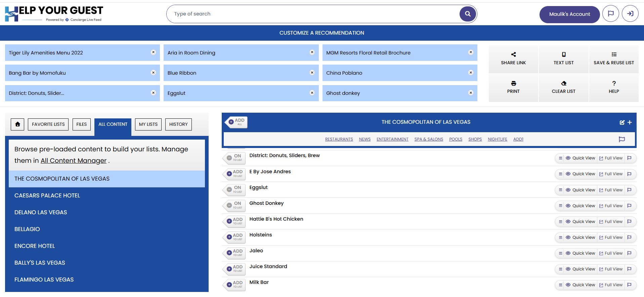Open Quick View for Milk Bar
Image resolution: width=644 pixels, height=297 pixels.
coord(580,285)
